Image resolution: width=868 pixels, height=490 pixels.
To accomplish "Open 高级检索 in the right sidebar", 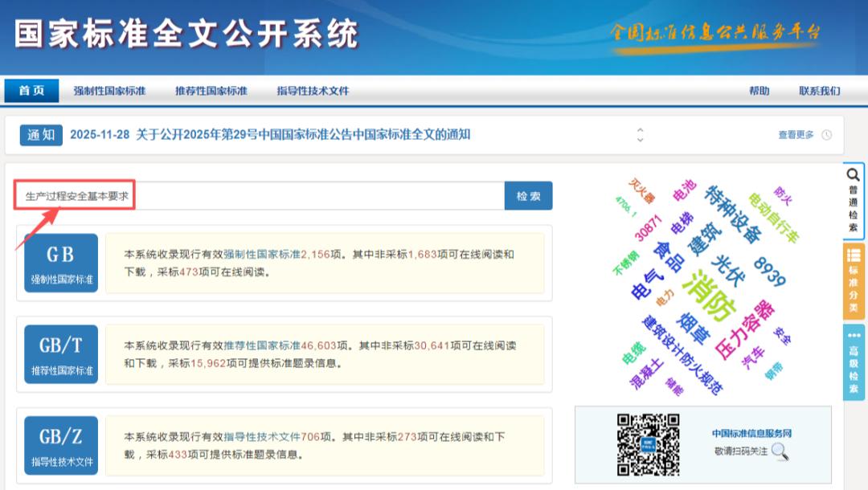I will pos(854,361).
